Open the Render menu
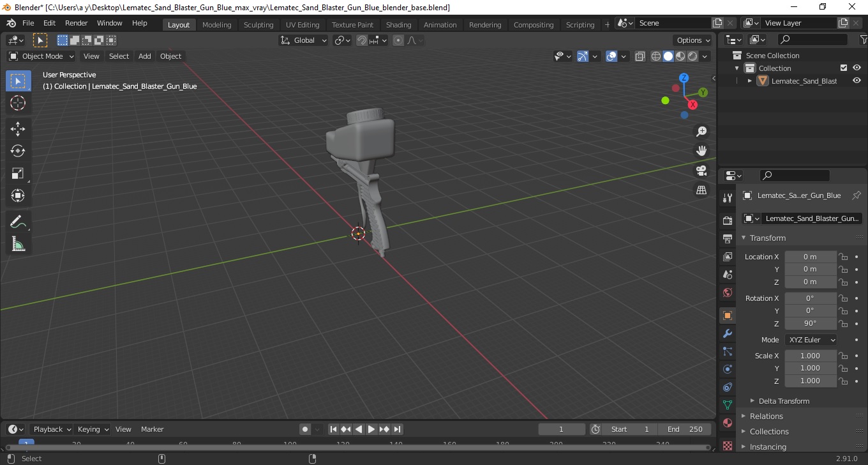Image resolution: width=868 pixels, height=465 pixels. click(x=76, y=23)
